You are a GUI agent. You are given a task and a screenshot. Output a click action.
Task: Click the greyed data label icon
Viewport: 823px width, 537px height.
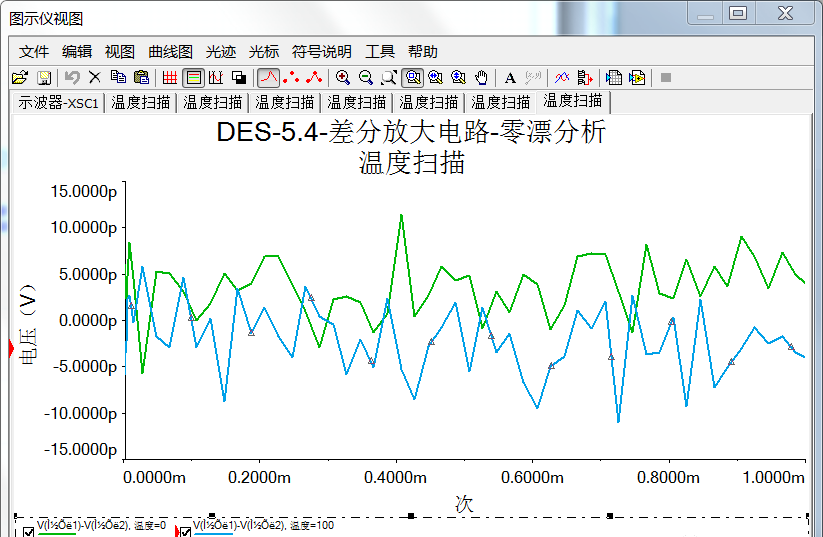[x=533, y=78]
